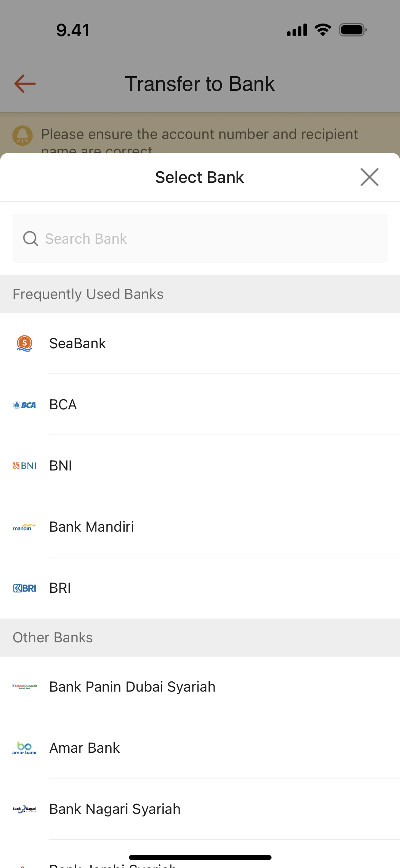Tap the Mandiri logo icon

click(25, 527)
